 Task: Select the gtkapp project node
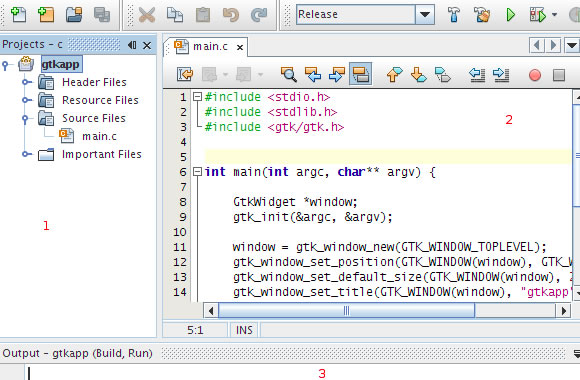tap(61, 64)
